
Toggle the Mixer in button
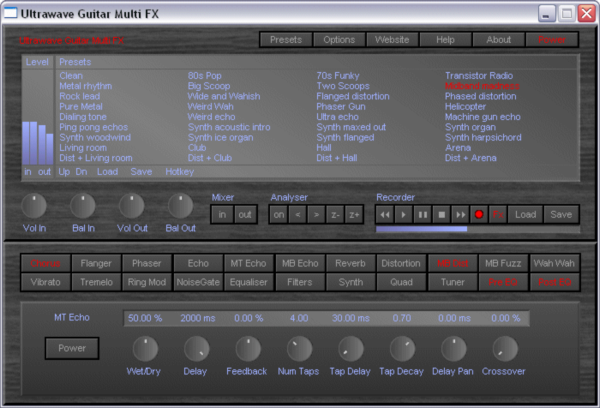tap(221, 214)
